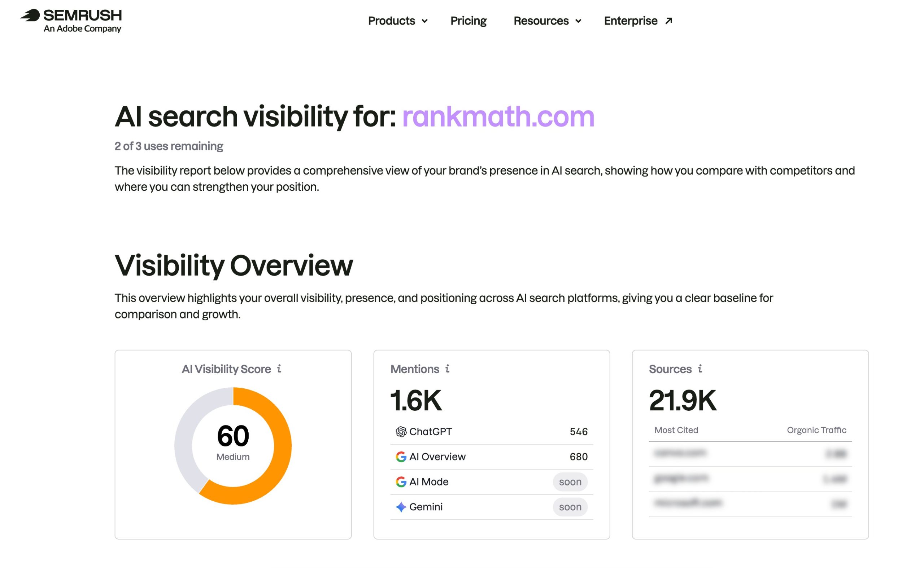Click the ChatGPT logo icon
This screenshot has width=924, height=568.
[x=401, y=432]
